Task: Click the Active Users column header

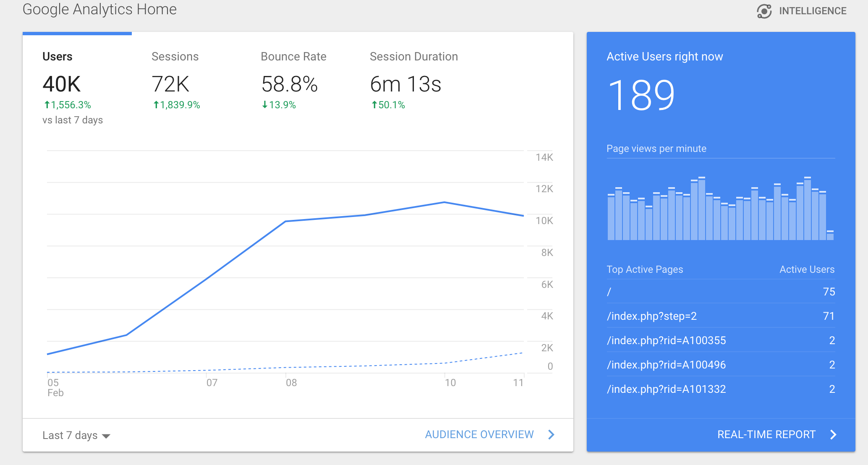Action: pos(807,269)
